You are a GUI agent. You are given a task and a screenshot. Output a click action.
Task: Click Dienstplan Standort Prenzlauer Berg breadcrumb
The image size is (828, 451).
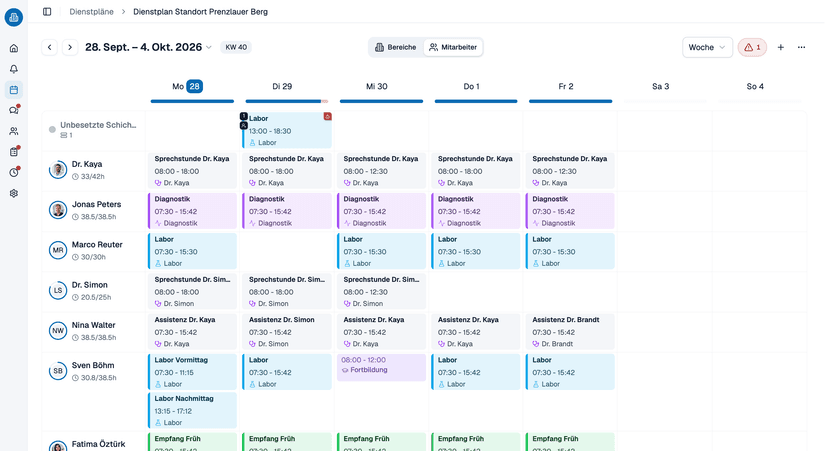[x=200, y=12]
